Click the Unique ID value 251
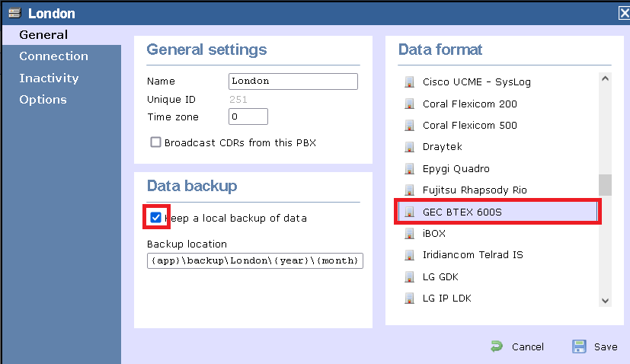630x364 pixels. coord(238,99)
